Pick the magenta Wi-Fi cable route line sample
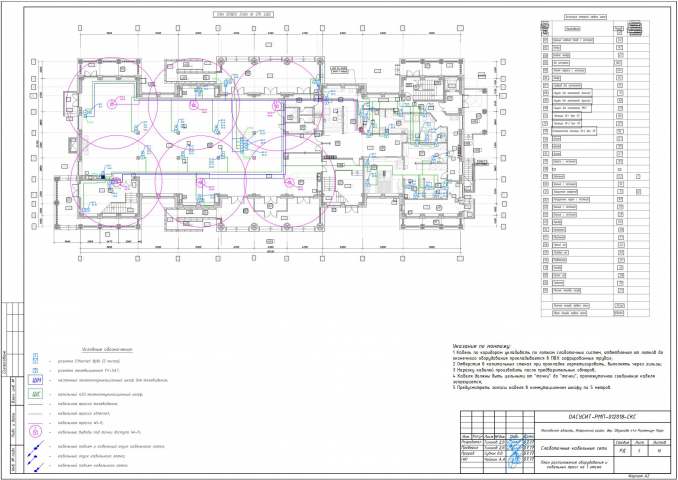 pyautogui.click(x=35, y=423)
